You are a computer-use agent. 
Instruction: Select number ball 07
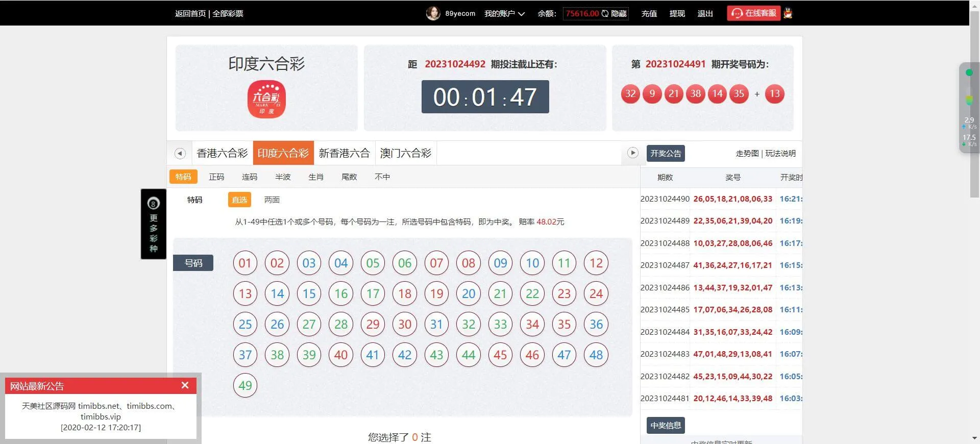pos(436,263)
